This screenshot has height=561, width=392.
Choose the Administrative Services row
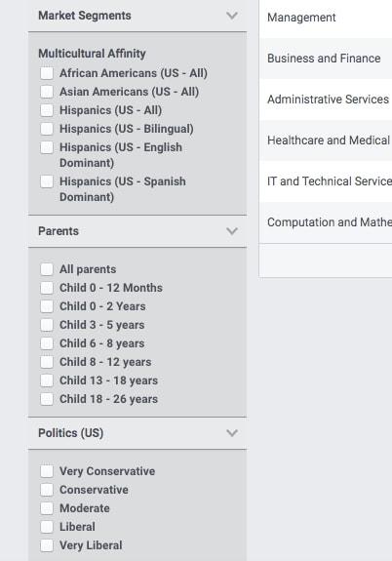coord(326,100)
